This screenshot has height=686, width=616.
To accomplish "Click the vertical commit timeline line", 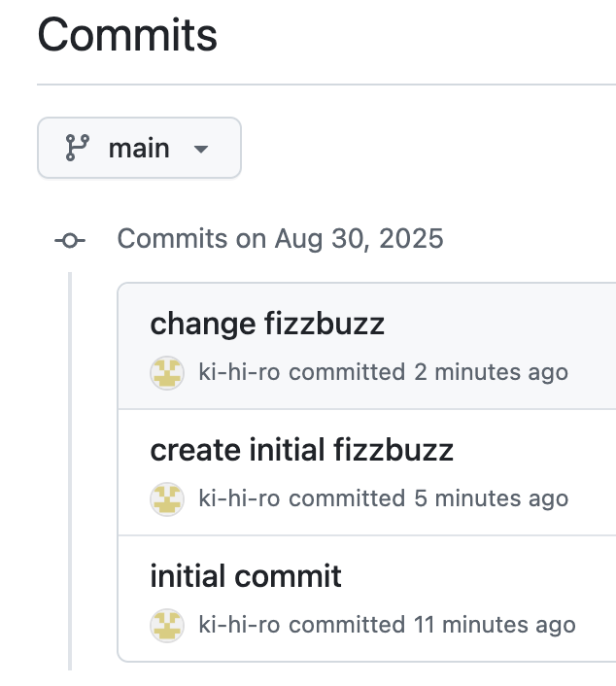I will point(70,470).
